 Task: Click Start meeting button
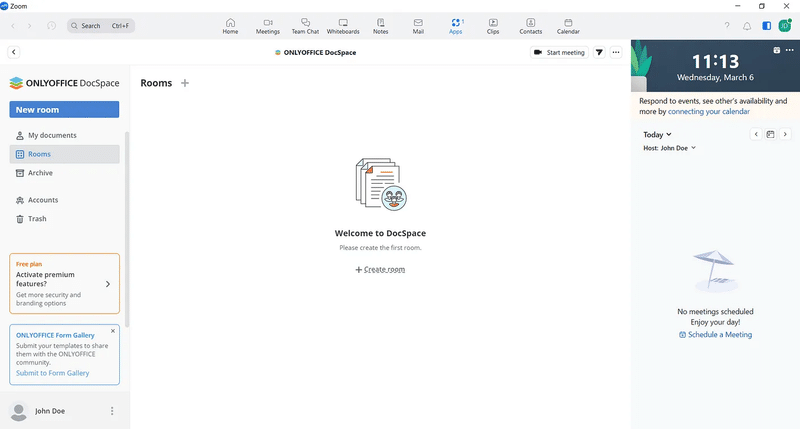coord(559,52)
